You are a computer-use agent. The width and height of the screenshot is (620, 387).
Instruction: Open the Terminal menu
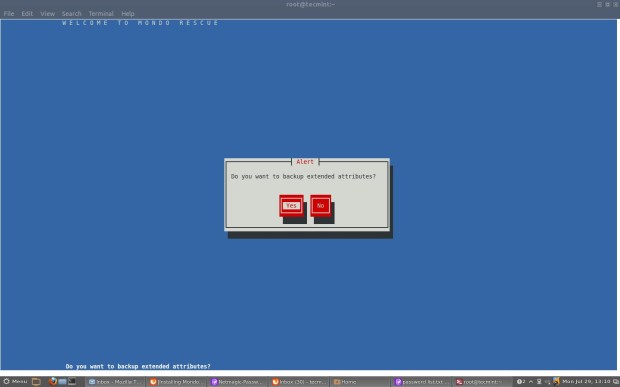point(101,13)
